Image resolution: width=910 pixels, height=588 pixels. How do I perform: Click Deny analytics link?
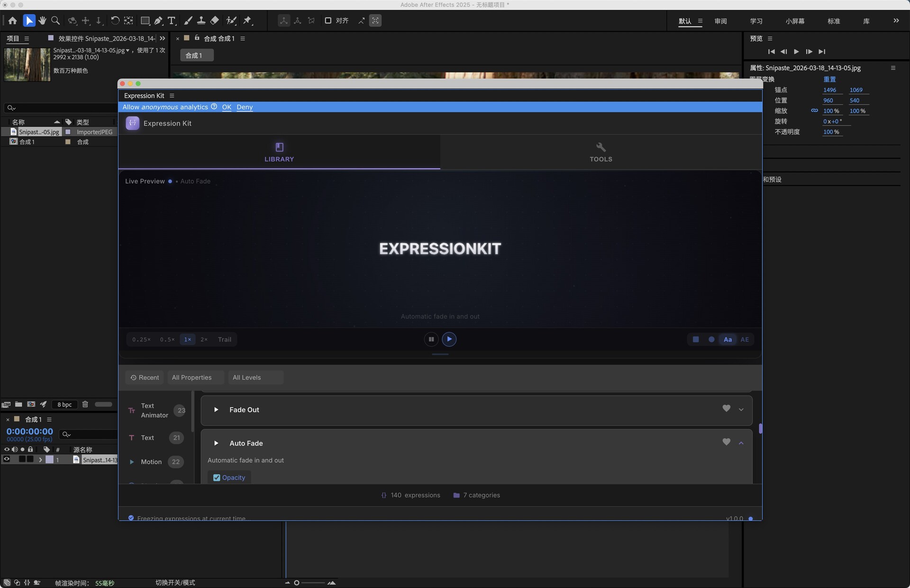[245, 107]
